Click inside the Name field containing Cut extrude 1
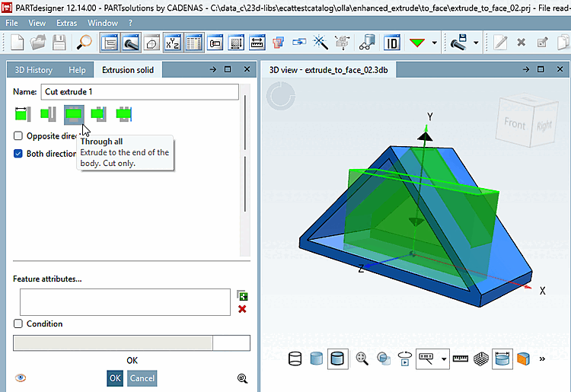This screenshot has height=392, width=571. [x=140, y=92]
